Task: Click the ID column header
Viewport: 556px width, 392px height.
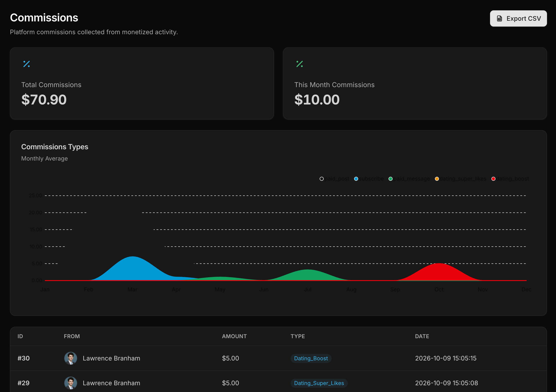Action: click(x=20, y=336)
